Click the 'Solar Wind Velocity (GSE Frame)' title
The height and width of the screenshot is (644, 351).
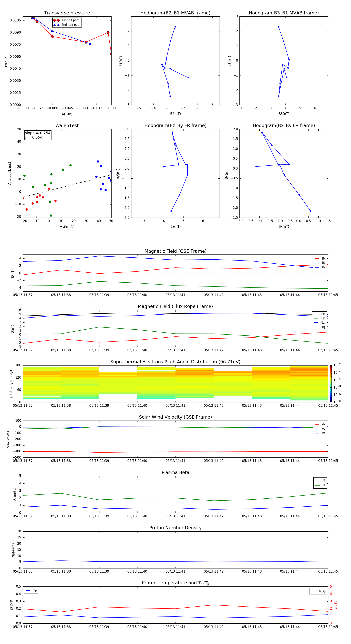click(x=175, y=417)
